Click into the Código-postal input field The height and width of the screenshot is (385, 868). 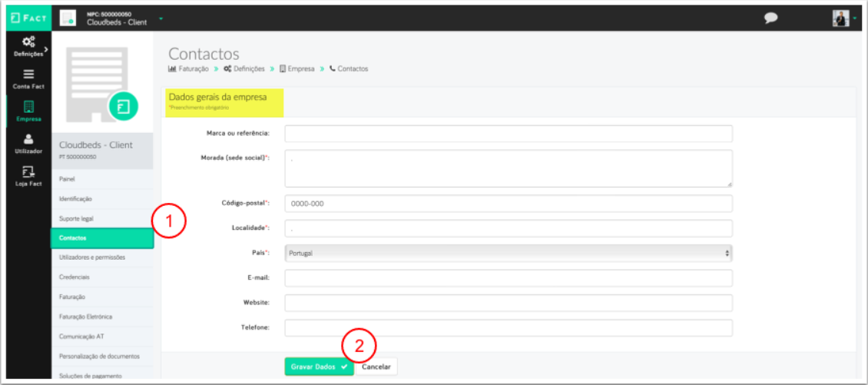pyautogui.click(x=508, y=204)
